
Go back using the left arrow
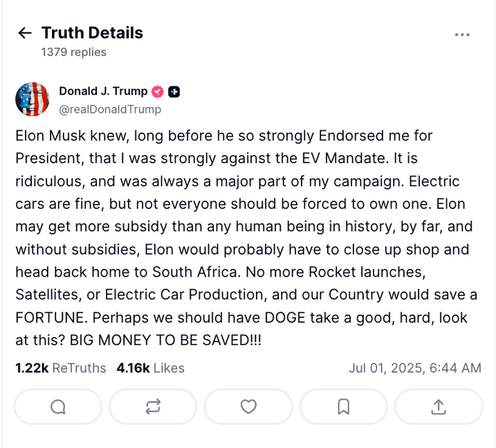click(25, 33)
